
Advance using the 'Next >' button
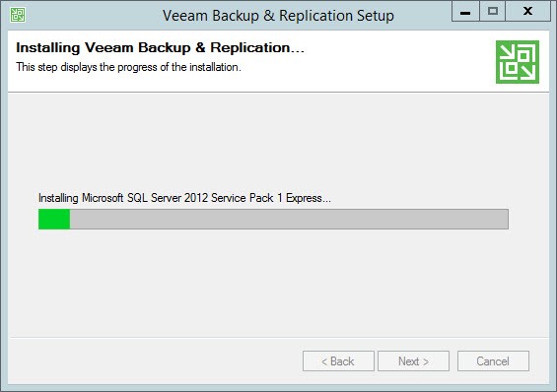413,361
